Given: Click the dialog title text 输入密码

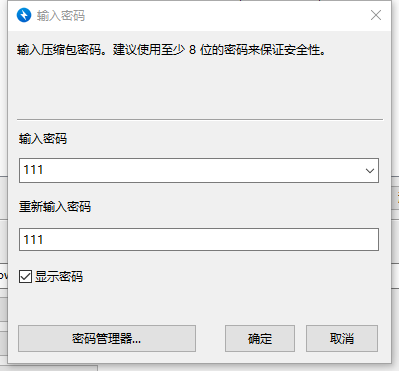Looking at the screenshot, I should pos(61,16).
